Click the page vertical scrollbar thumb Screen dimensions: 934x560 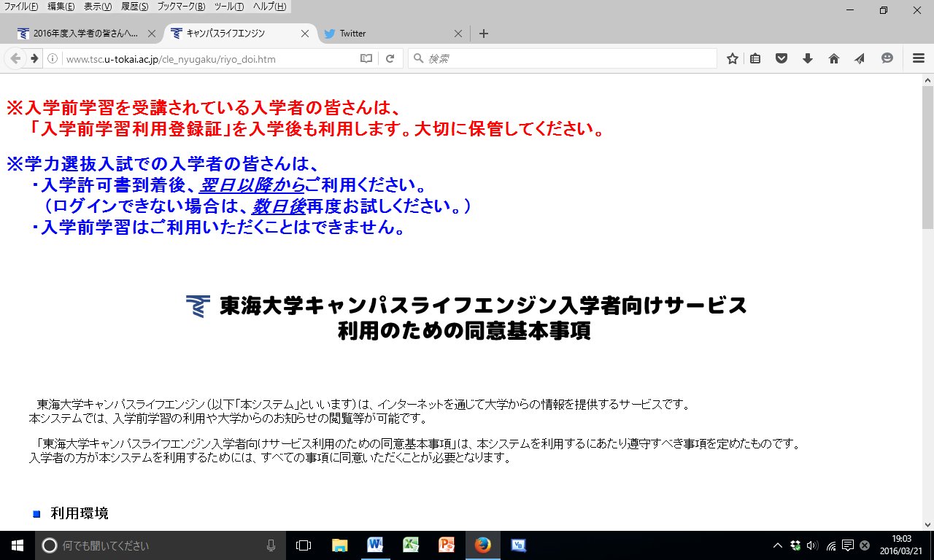coord(927,157)
